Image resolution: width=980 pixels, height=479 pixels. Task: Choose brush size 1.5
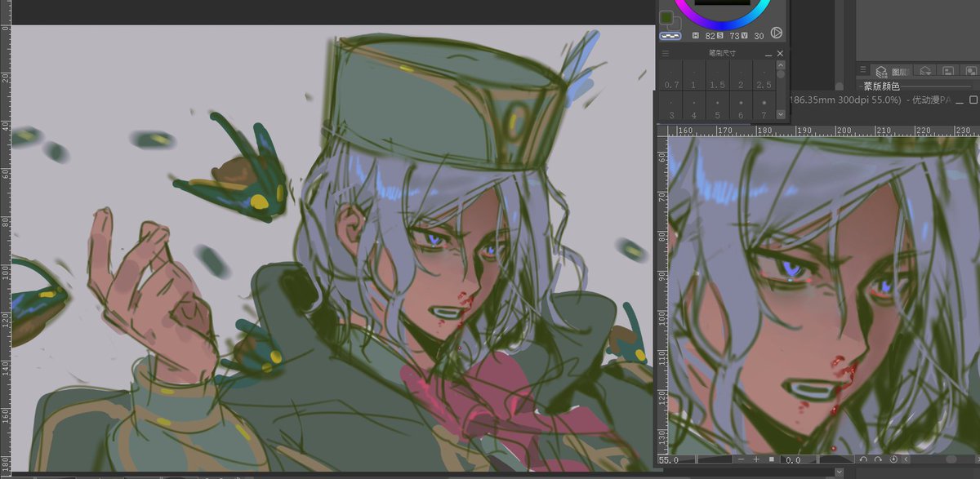pyautogui.click(x=718, y=75)
